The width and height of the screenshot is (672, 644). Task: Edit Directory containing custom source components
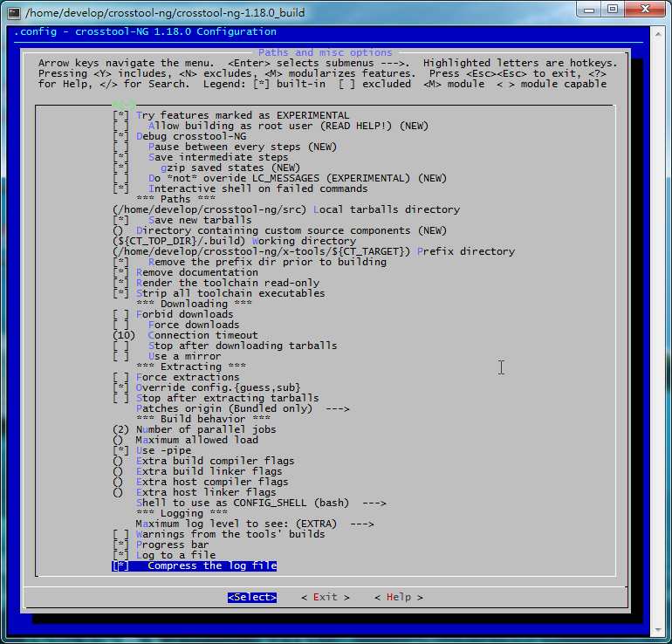[x=279, y=231]
